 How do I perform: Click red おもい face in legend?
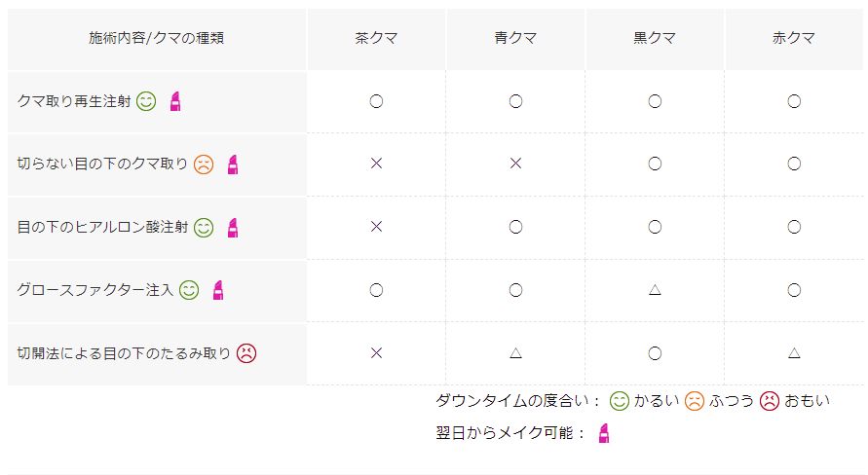pyautogui.click(x=770, y=400)
